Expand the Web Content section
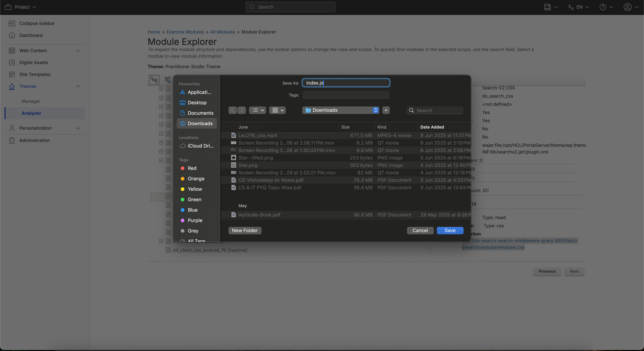Viewport: 644px width, 351px height. (78, 51)
